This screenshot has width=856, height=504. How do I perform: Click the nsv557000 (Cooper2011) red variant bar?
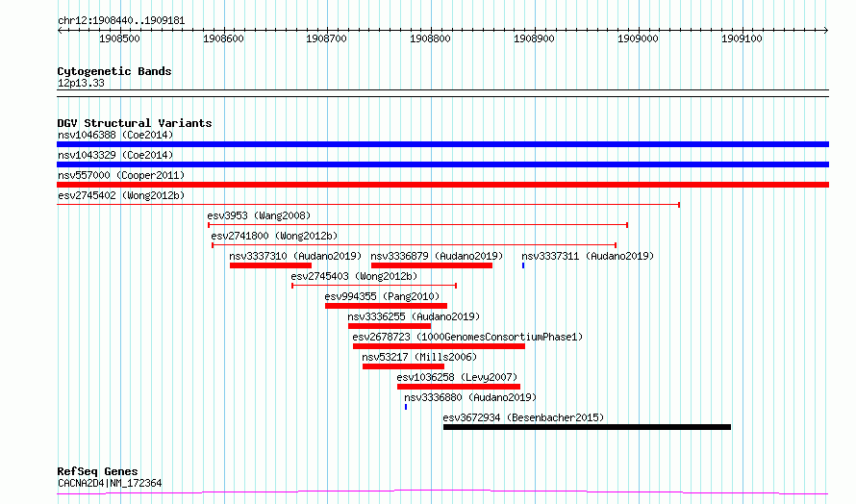click(x=442, y=185)
